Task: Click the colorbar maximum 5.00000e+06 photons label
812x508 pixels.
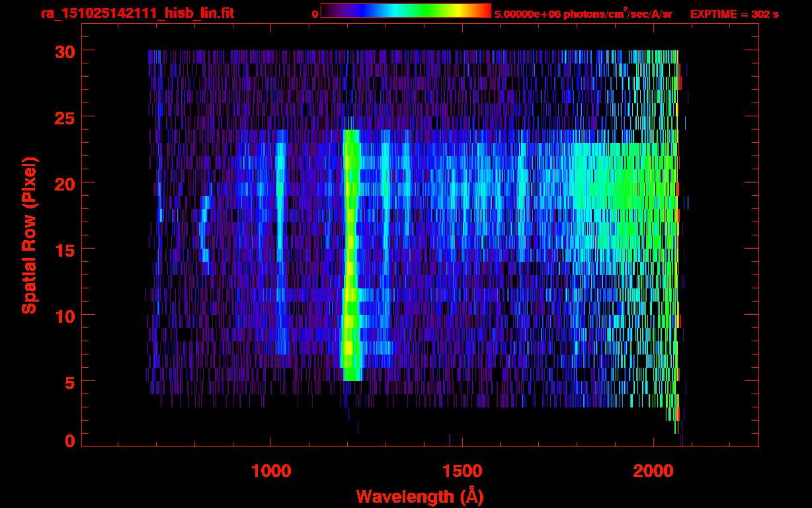Action: tap(583, 13)
